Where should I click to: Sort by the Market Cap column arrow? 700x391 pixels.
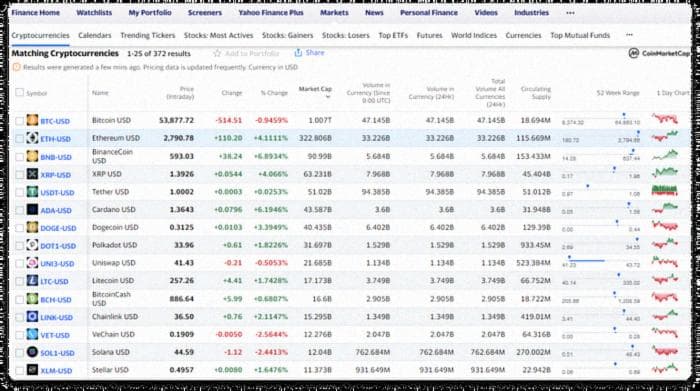(x=328, y=97)
